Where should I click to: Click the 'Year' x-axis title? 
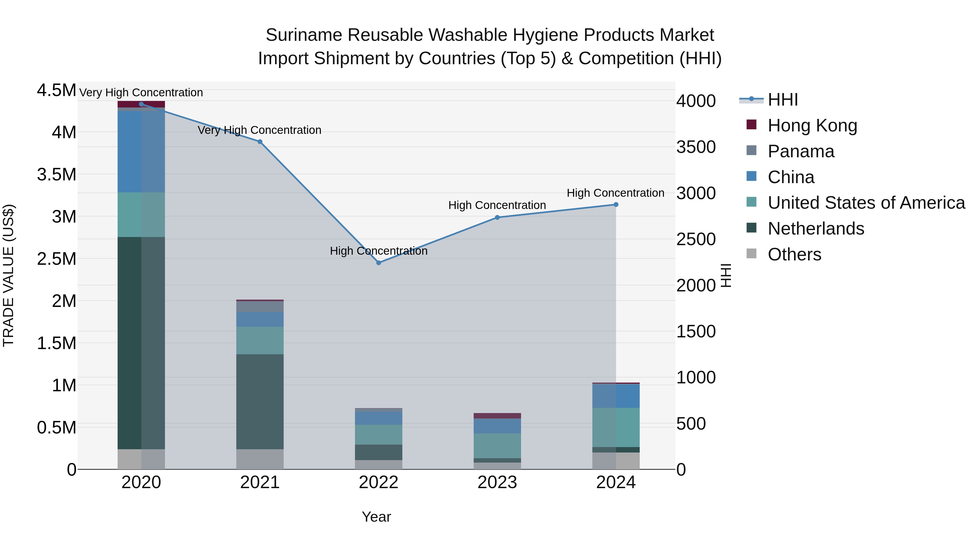click(376, 517)
